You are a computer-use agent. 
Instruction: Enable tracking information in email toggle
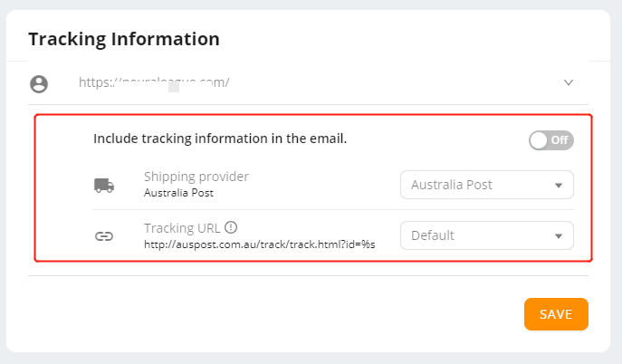pos(551,140)
